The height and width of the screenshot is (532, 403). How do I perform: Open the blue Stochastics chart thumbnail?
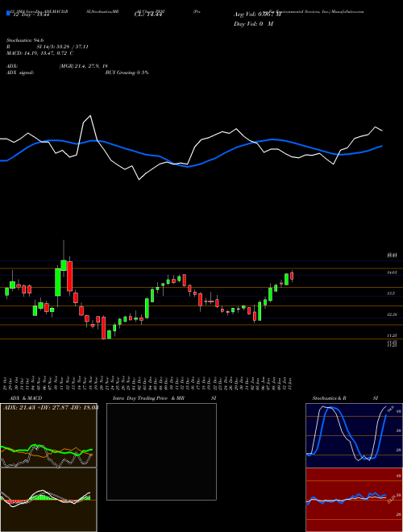[354, 435]
